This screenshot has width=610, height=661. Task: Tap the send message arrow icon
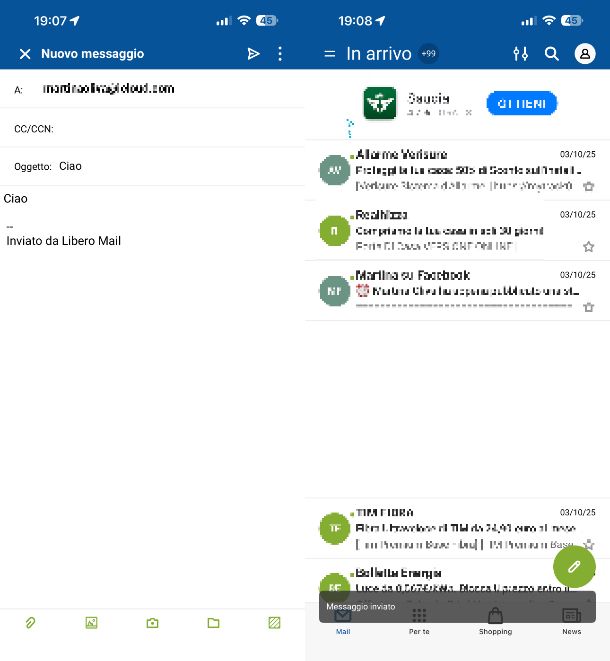coord(253,54)
